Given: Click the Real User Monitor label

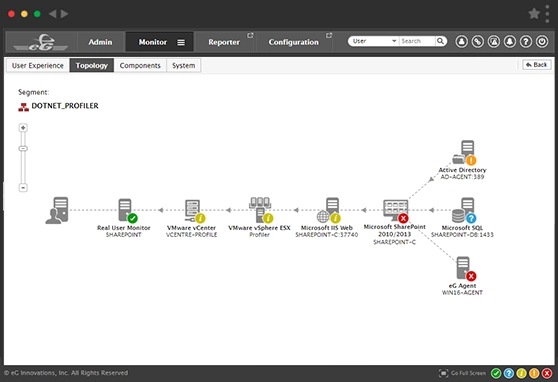Looking at the screenshot, I should 123,228.
